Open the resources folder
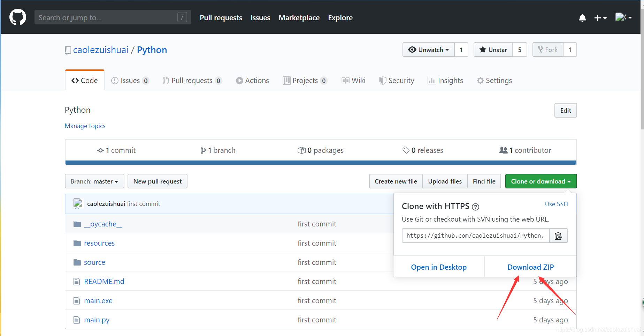Image resolution: width=644 pixels, height=336 pixels. pos(99,243)
